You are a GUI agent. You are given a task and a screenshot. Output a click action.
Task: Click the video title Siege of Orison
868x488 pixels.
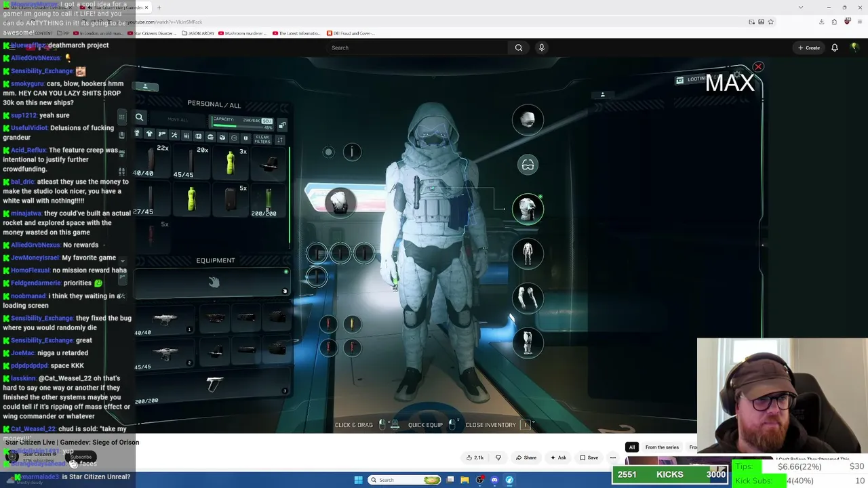tap(72, 443)
